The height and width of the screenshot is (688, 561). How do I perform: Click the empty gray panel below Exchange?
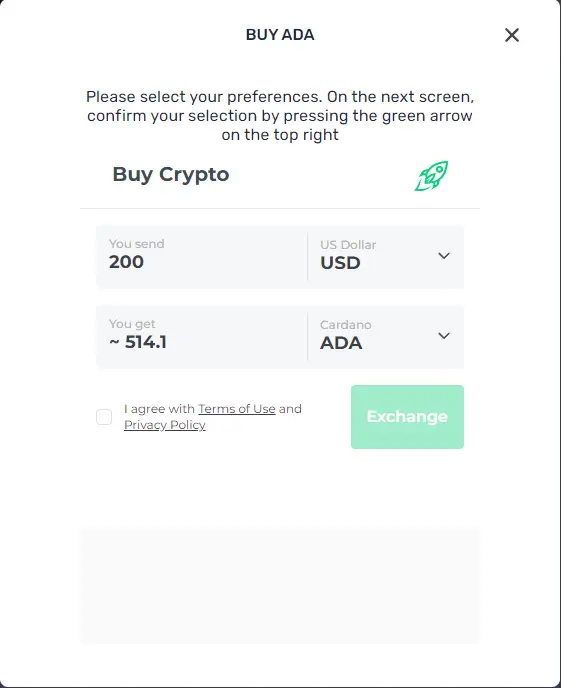tap(280, 586)
